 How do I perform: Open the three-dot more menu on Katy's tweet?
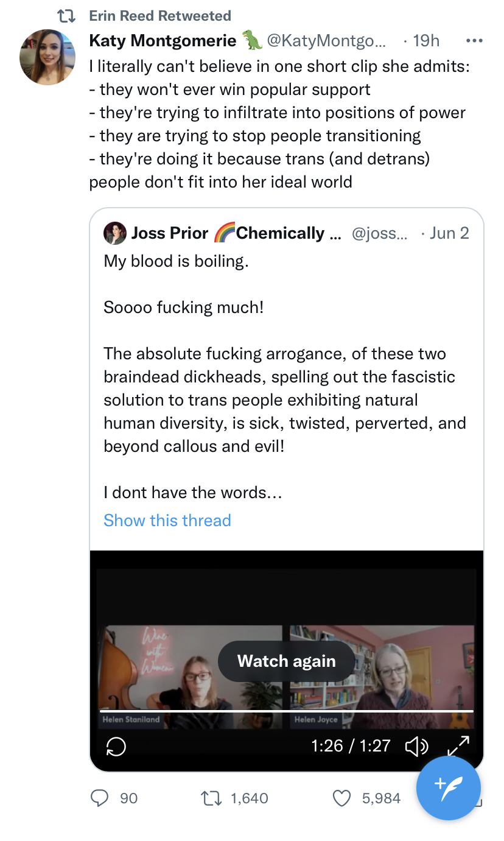474,41
